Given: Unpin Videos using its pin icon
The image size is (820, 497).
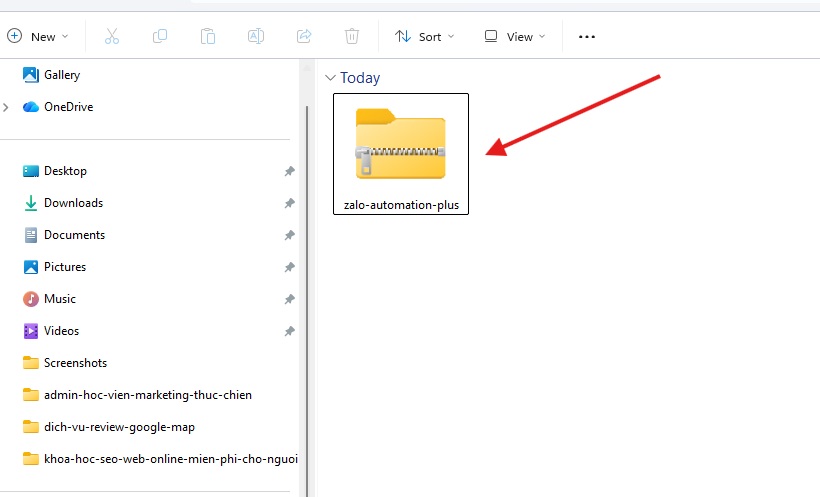Looking at the screenshot, I should pos(290,331).
